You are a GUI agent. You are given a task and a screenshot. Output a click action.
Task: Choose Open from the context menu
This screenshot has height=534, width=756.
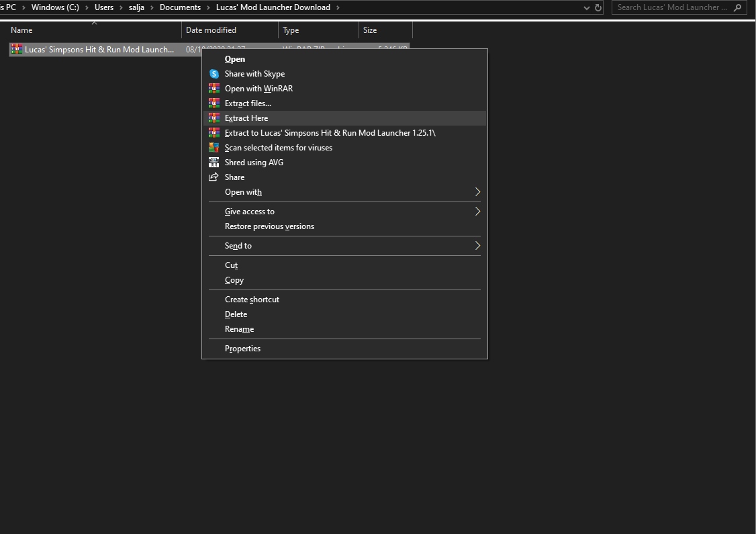pyautogui.click(x=344, y=59)
